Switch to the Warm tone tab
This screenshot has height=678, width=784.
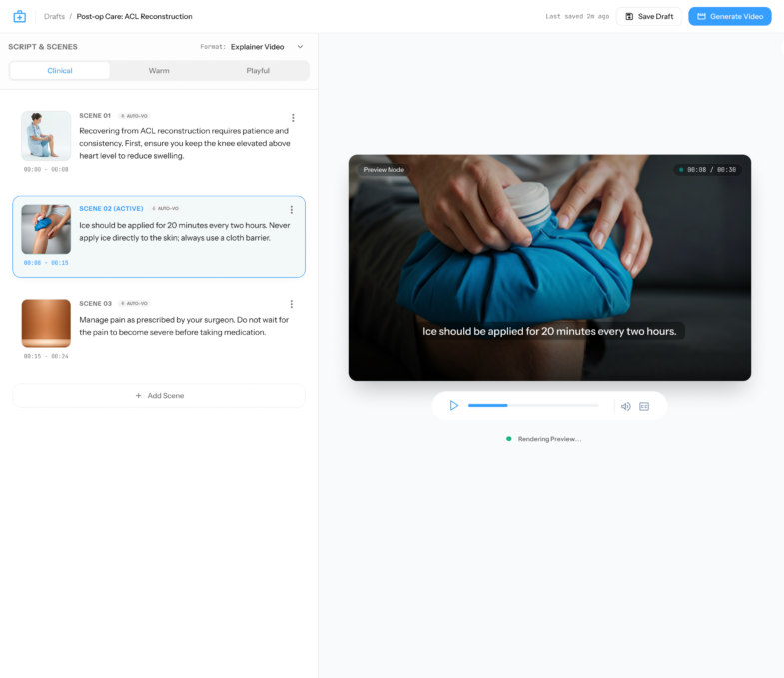point(159,71)
